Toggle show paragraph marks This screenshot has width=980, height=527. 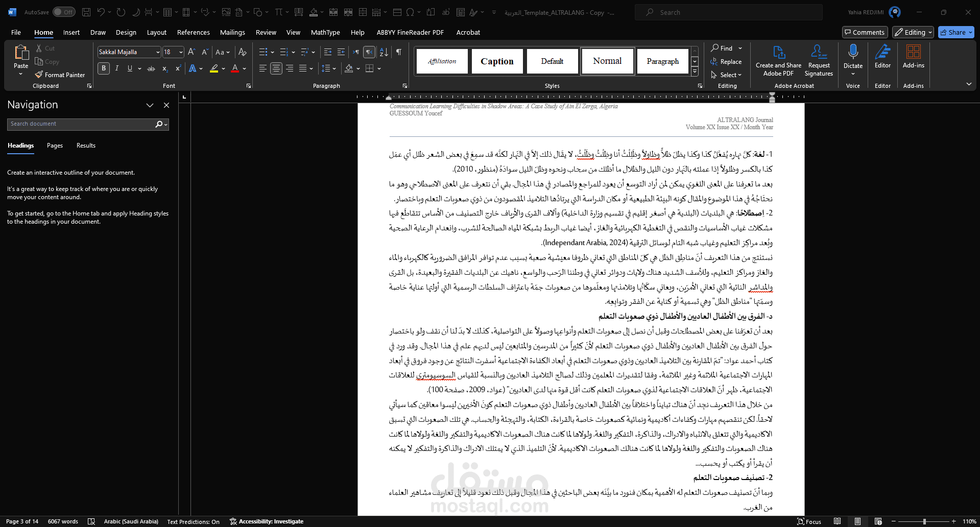[x=399, y=52]
